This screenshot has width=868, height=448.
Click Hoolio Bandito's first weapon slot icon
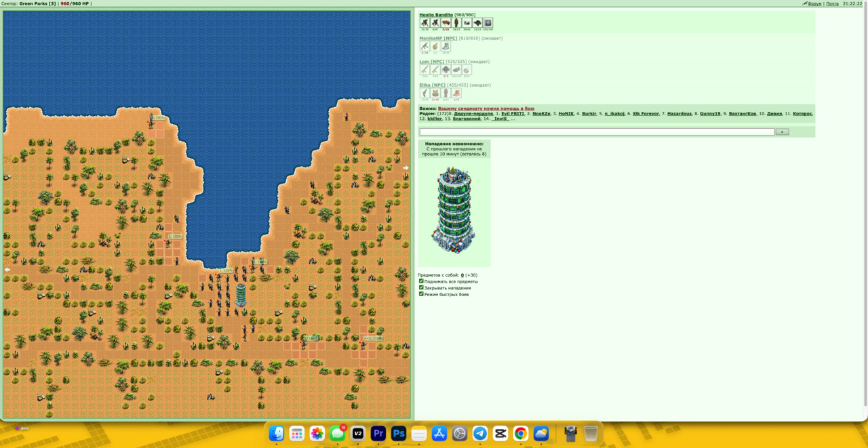point(425,23)
